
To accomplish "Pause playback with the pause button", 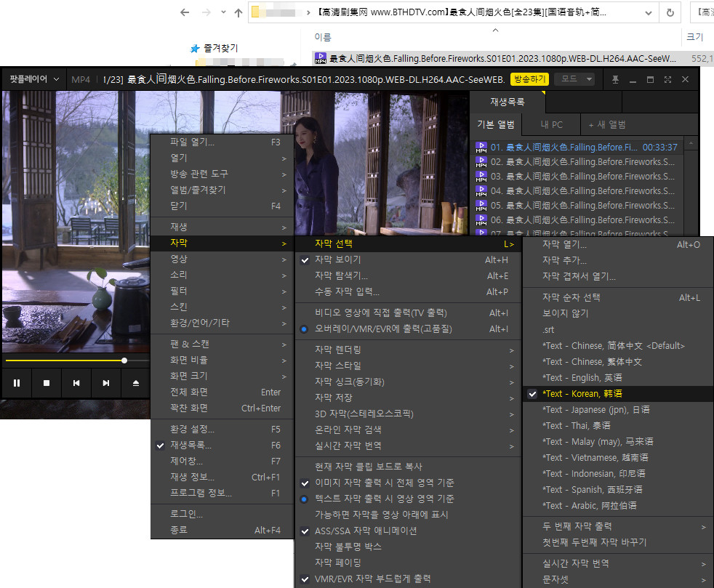I will (17, 383).
